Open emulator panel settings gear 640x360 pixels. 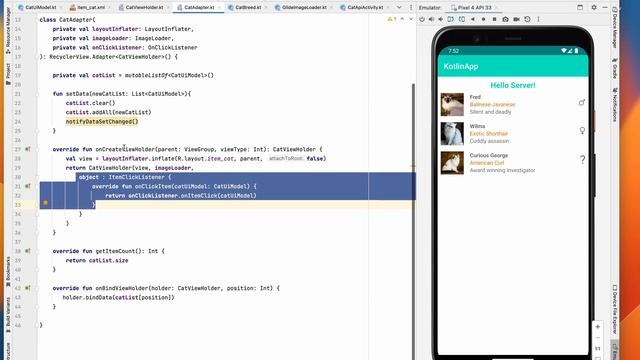[x=594, y=7]
